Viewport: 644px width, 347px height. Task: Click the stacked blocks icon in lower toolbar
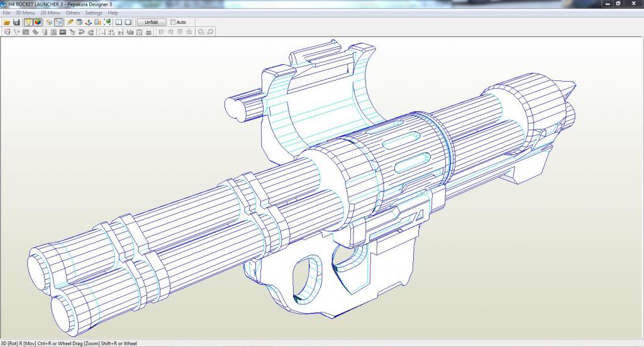tap(130, 32)
